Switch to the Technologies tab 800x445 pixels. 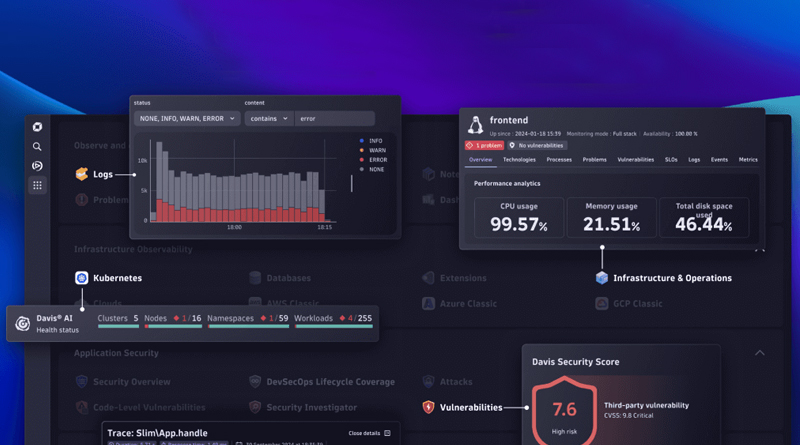point(519,160)
